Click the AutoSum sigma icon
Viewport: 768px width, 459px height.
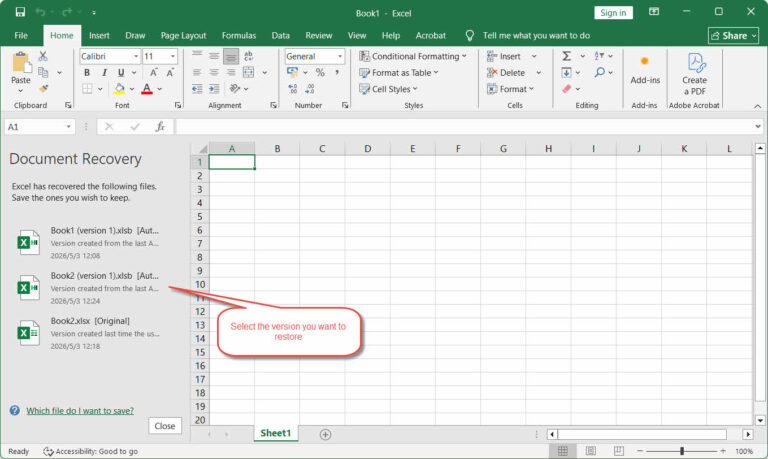coord(566,56)
